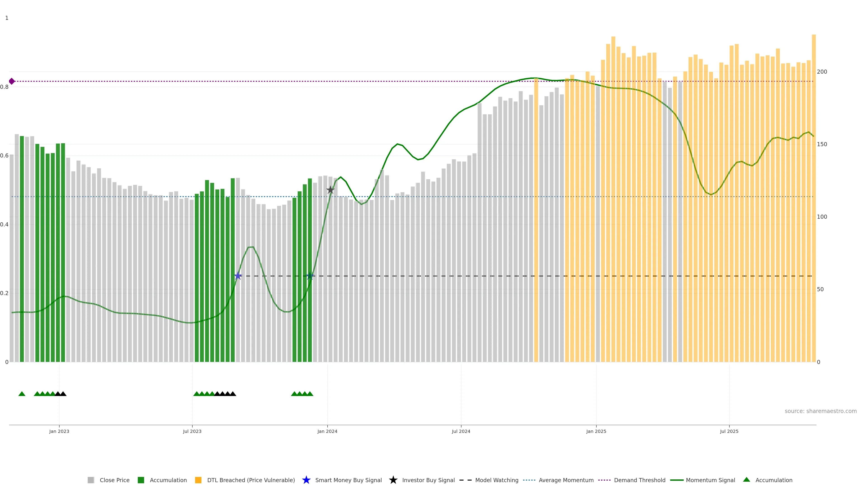Click the orange DTL Breached legend swatch
This screenshot has height=488, width=868.
click(x=198, y=480)
